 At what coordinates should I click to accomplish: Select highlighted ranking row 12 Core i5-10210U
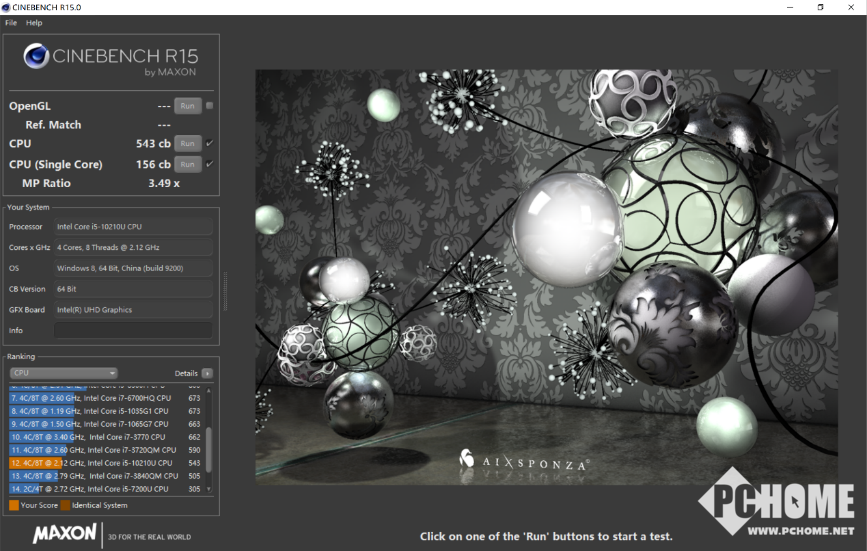coord(106,463)
